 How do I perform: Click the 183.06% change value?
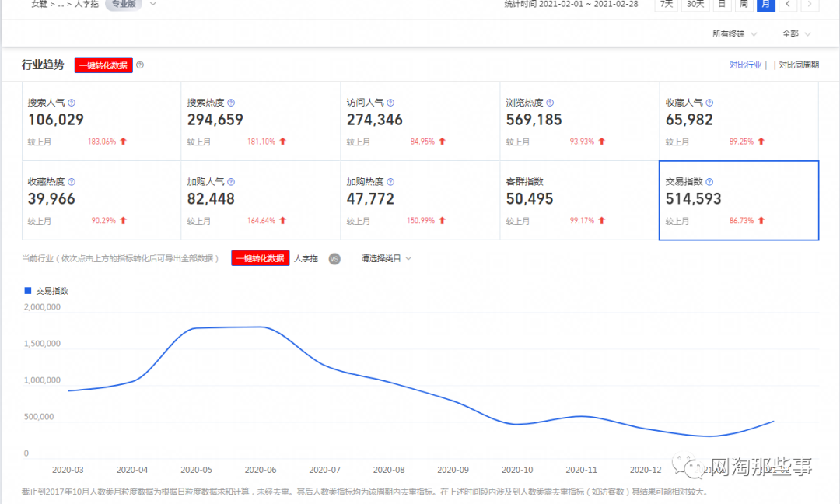click(x=102, y=142)
